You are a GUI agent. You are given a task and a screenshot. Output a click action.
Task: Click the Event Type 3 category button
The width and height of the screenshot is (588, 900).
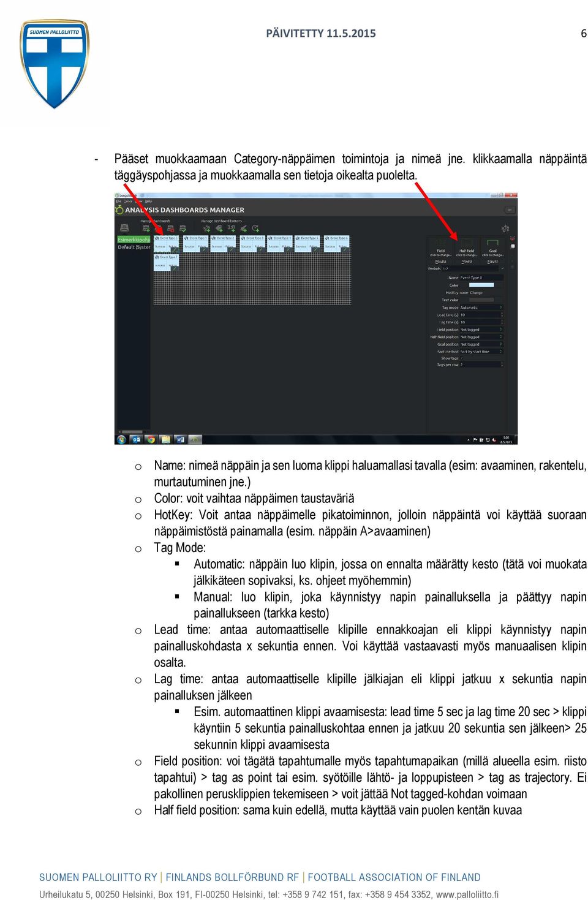pos(252,244)
